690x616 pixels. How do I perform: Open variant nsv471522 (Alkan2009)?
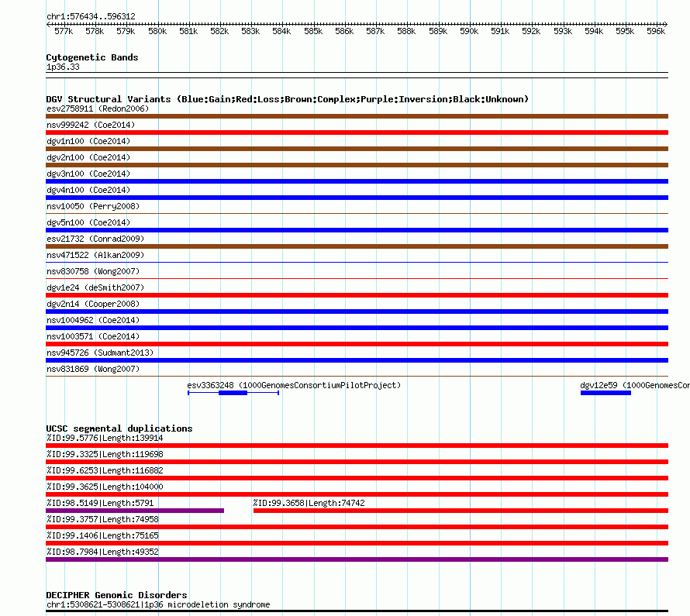point(95,255)
